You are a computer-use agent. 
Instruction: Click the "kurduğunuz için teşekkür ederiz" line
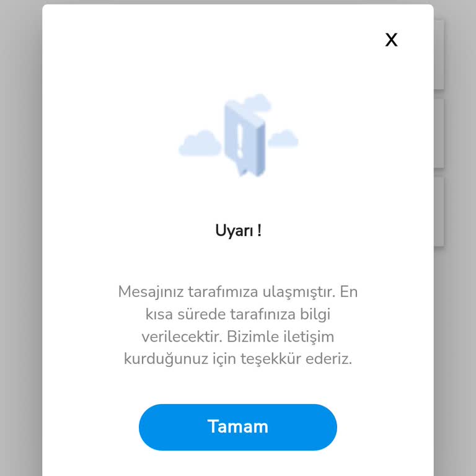tap(237, 359)
